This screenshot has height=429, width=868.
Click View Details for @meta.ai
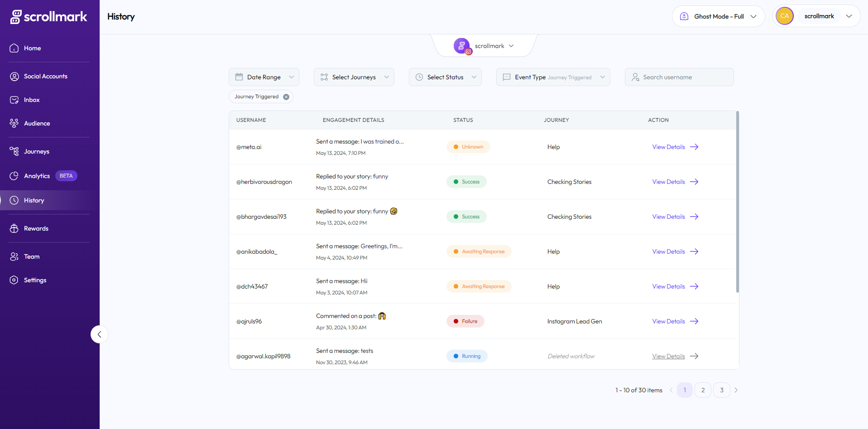(675, 147)
